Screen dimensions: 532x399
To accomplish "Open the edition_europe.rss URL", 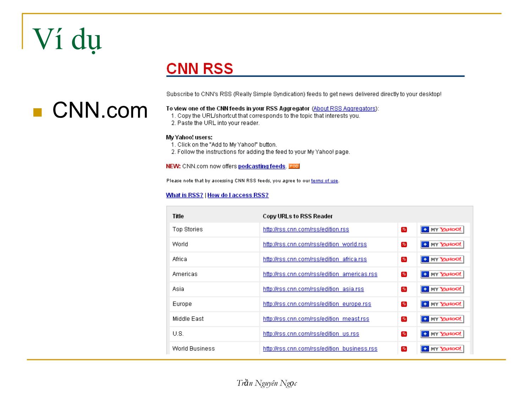I will (x=317, y=304).
